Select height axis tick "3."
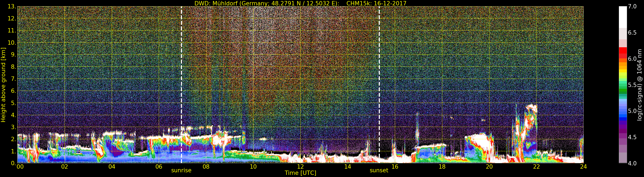 point(13,127)
